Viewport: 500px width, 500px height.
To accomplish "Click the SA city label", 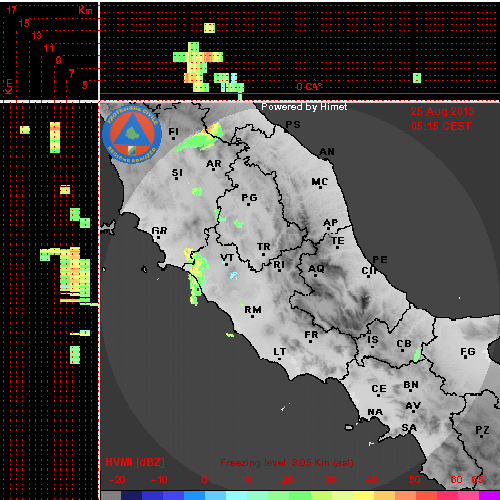I will (x=409, y=428).
